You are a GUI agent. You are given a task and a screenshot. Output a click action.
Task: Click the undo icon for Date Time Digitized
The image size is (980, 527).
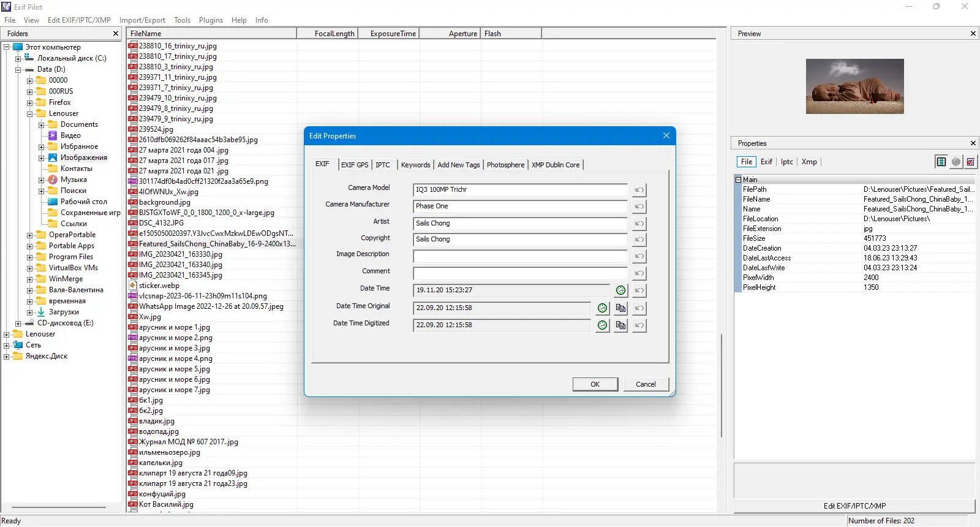tap(639, 325)
